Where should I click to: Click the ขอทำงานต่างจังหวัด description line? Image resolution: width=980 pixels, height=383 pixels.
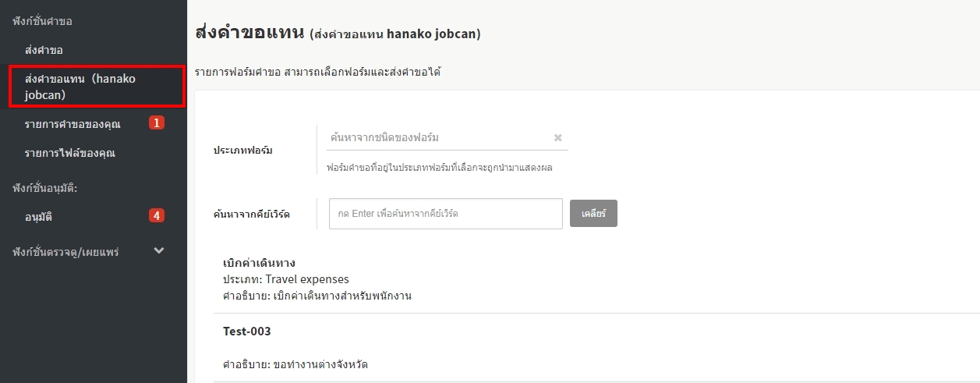point(317,364)
